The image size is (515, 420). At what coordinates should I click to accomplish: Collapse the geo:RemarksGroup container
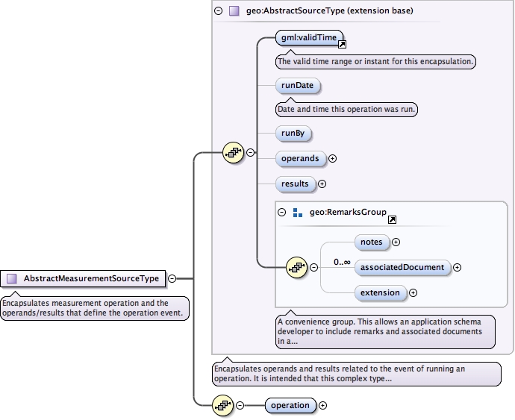point(282,213)
